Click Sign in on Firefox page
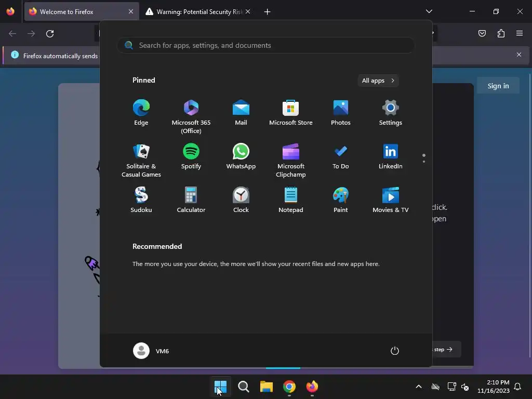This screenshot has height=399, width=532. point(498,86)
